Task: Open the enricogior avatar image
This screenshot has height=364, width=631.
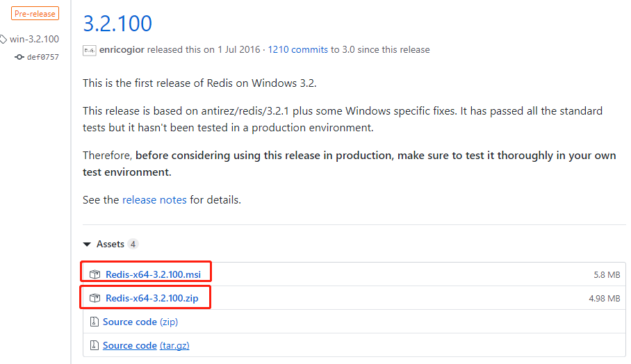Action: pyautogui.click(x=89, y=50)
